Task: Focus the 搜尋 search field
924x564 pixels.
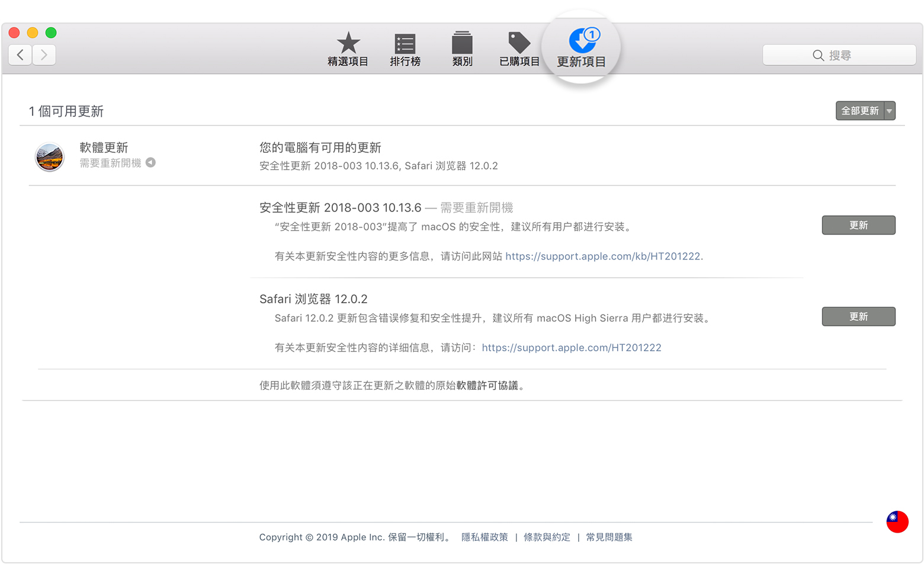Action: [x=839, y=55]
